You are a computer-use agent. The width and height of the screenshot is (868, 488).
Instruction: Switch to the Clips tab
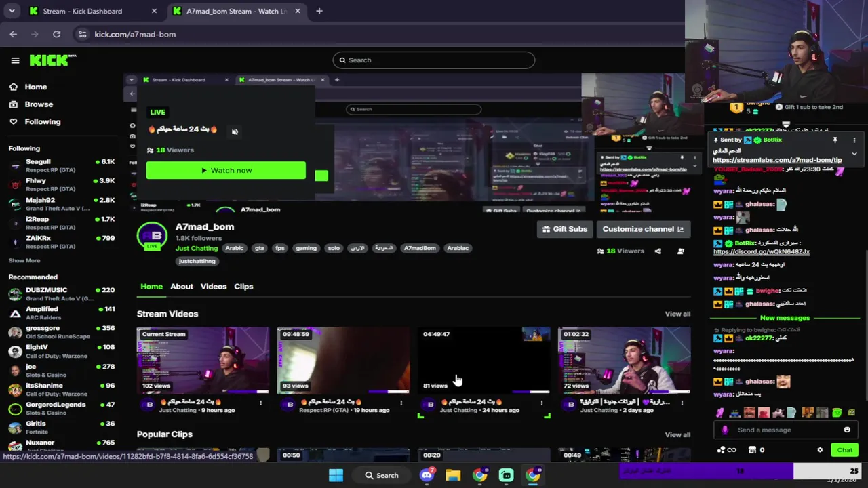pyautogui.click(x=243, y=287)
